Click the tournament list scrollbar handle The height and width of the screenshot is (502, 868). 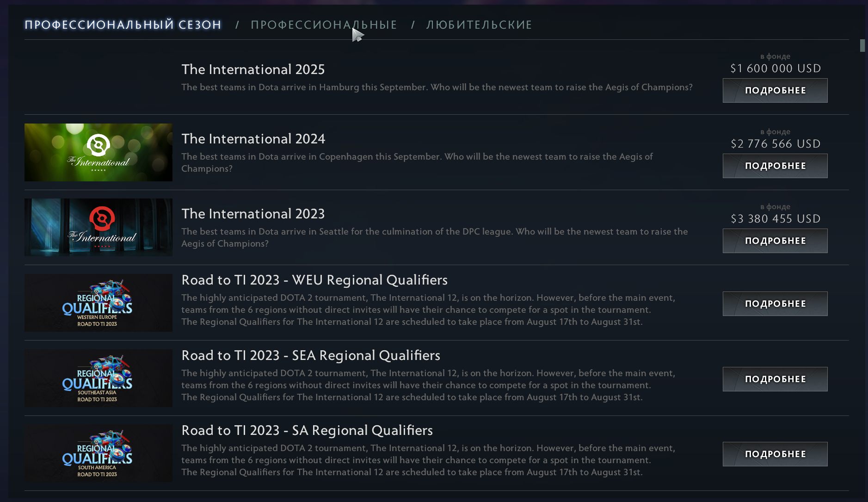point(862,46)
